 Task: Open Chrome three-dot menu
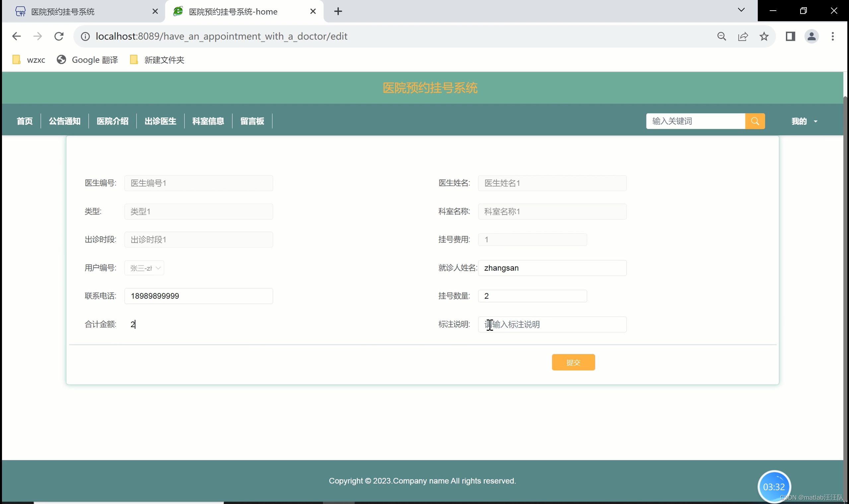pos(832,36)
